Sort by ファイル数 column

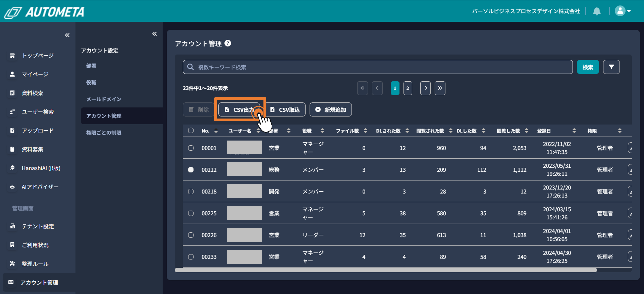tap(365, 131)
